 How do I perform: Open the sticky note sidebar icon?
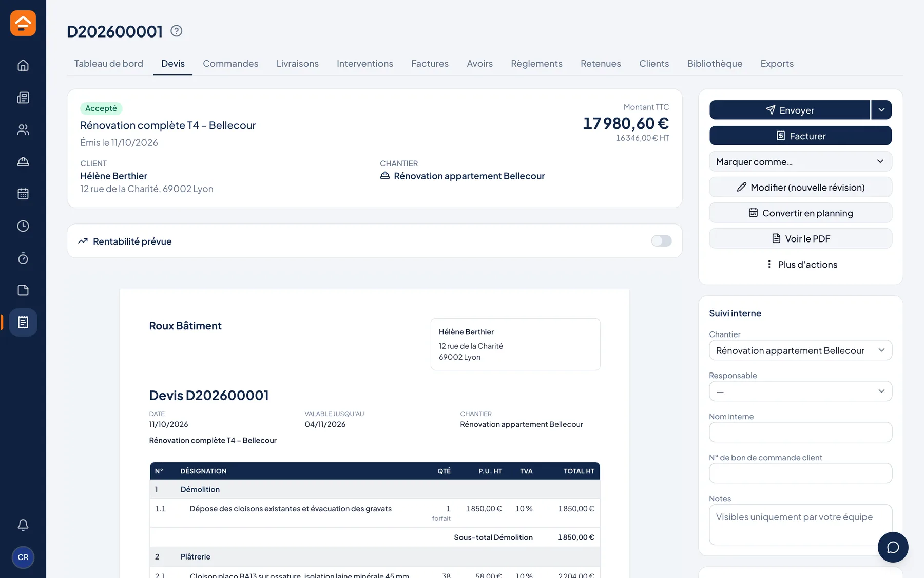23,290
